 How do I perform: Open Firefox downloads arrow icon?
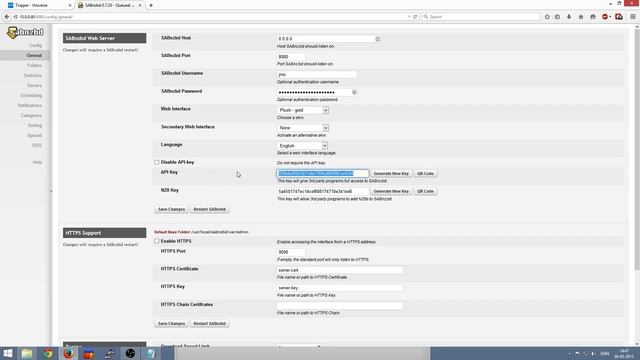pos(569,17)
